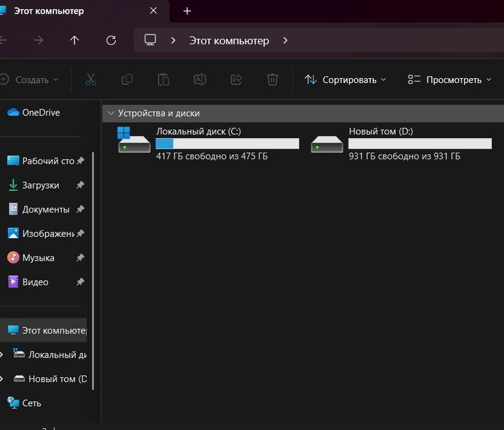Click the Rename icon in toolbar
504x430 pixels.
200,79
